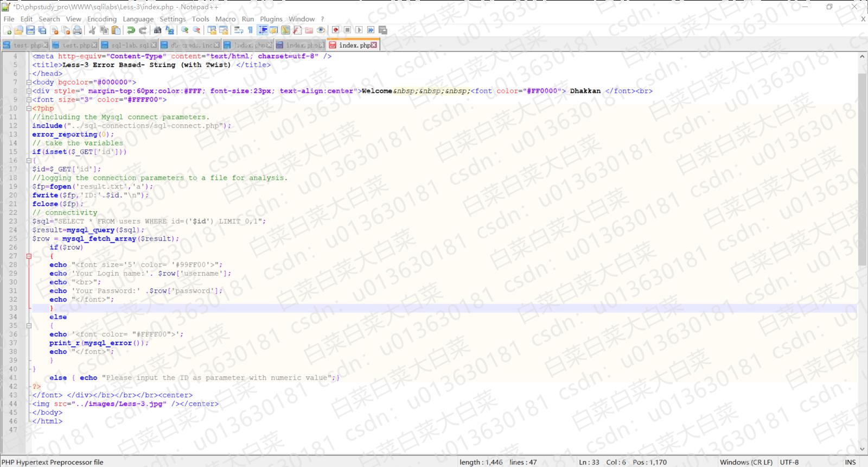The height and width of the screenshot is (467, 868).
Task: Click the Copy toolbar icon
Action: 104,30
